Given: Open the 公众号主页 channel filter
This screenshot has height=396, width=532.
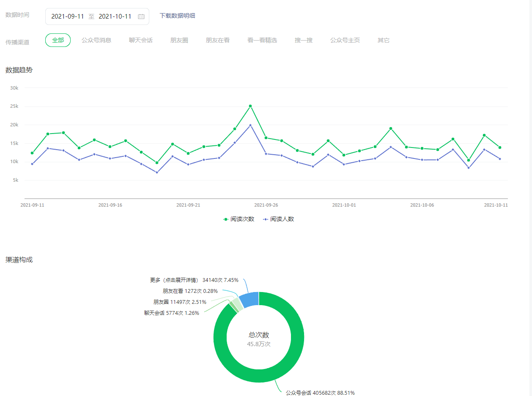Looking at the screenshot, I should [345, 40].
